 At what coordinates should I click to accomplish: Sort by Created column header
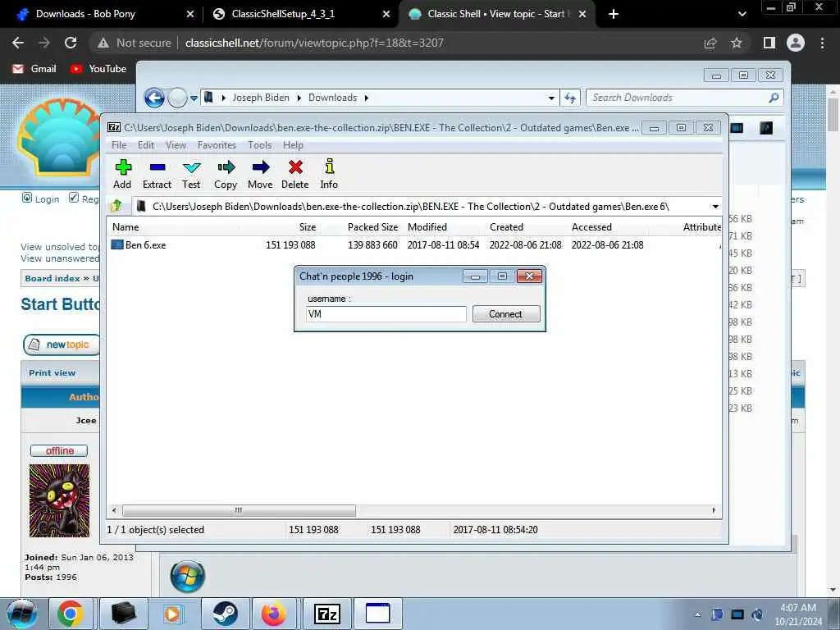coord(506,227)
